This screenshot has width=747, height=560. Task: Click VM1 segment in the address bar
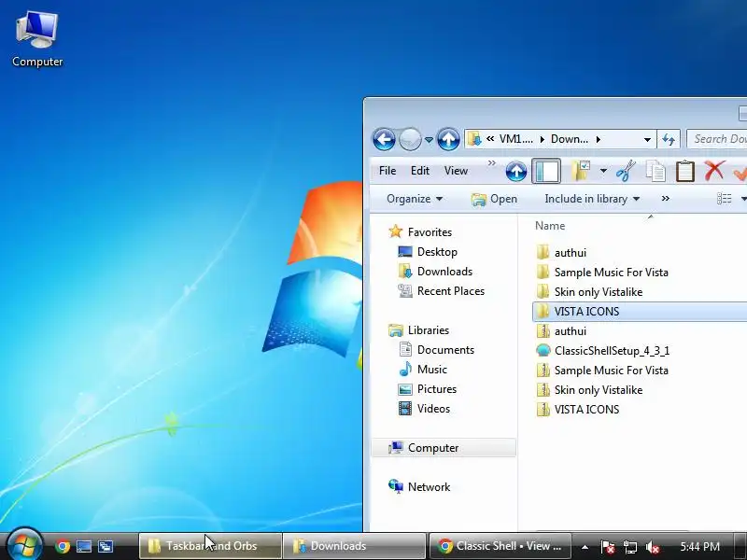[x=516, y=139]
